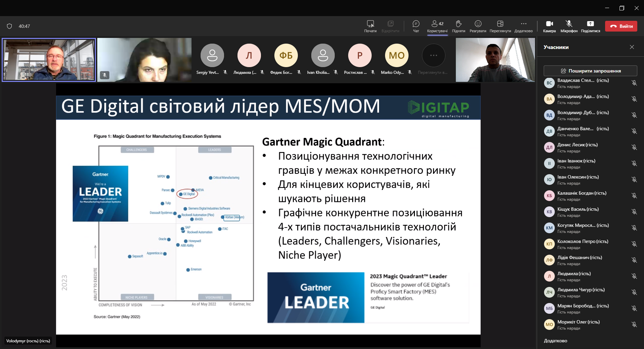Restore down the Teams window
644x349 pixels.
(x=622, y=8)
